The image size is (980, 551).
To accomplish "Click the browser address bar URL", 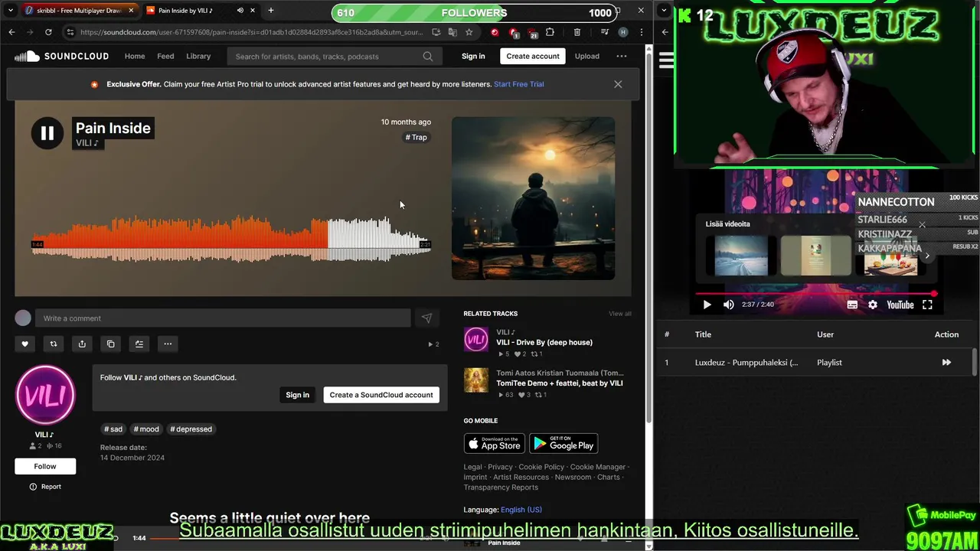I will 251,32.
